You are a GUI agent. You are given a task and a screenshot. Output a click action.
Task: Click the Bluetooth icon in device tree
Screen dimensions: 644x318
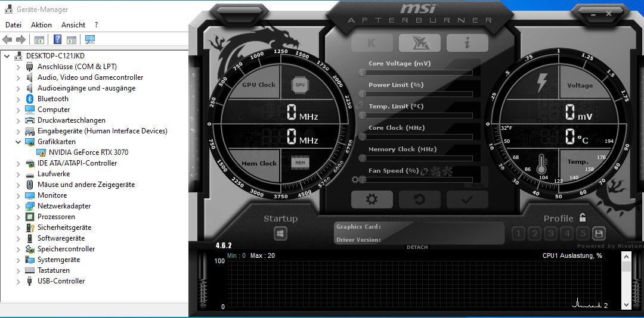pyautogui.click(x=30, y=98)
